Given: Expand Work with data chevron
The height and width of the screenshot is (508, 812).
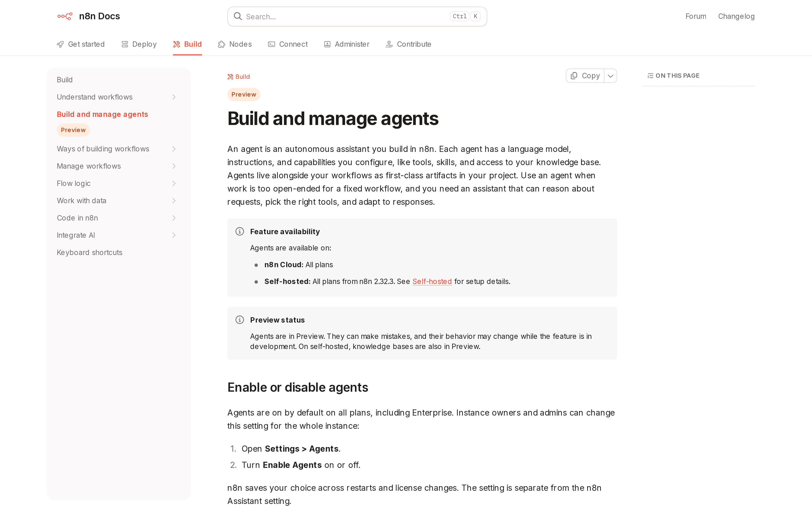Looking at the screenshot, I should pyautogui.click(x=174, y=201).
